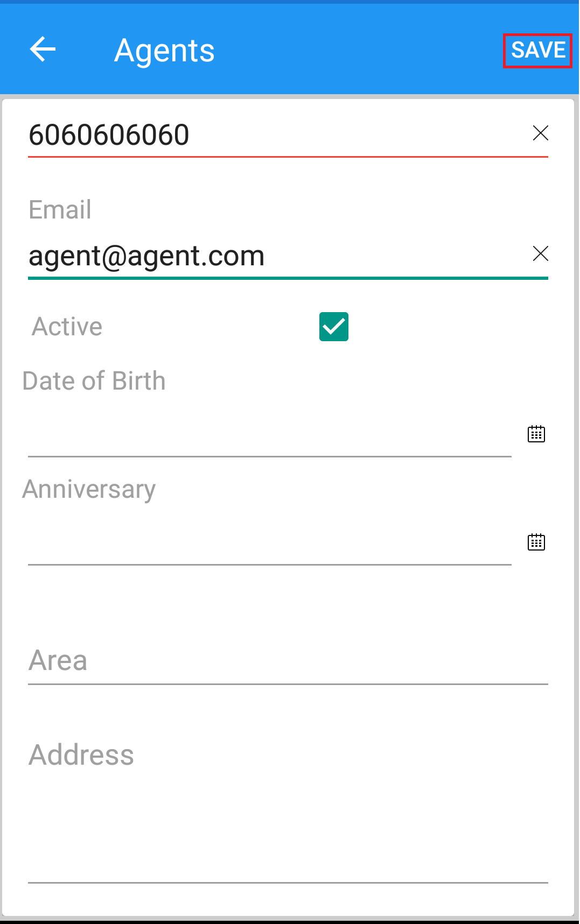Click the Date of Birth label
Screen dimensions: 580x924
pyautogui.click(x=94, y=381)
